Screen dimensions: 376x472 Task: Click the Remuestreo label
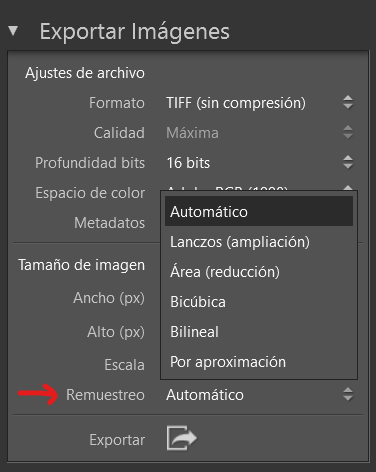coord(105,395)
